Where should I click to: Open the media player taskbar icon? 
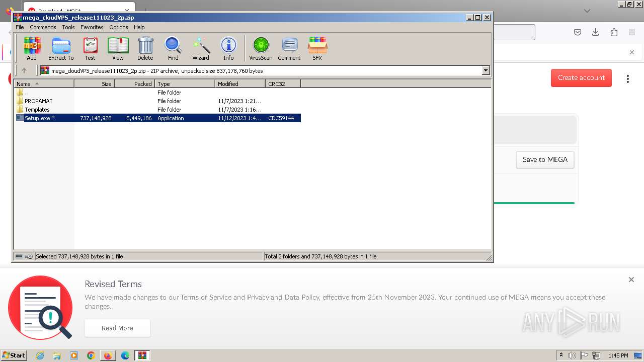[74, 355]
